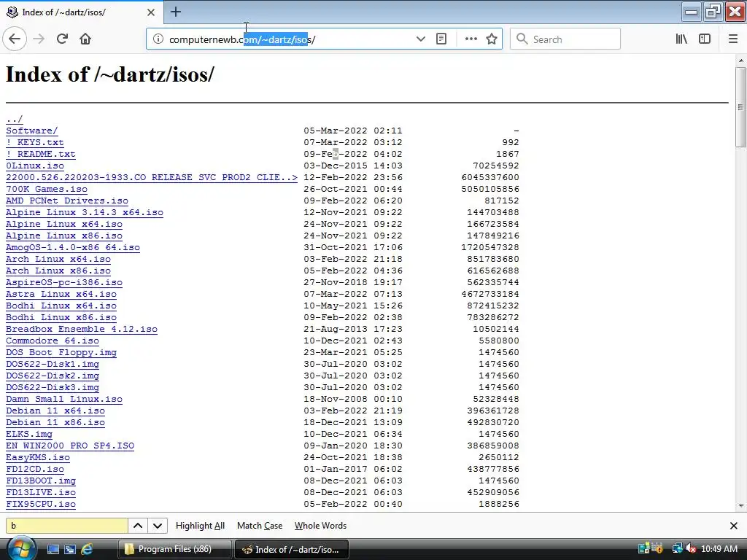Show site information icon in address bar
747x560 pixels.
(x=158, y=39)
